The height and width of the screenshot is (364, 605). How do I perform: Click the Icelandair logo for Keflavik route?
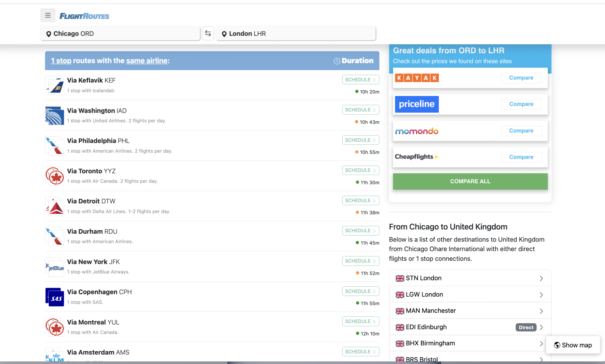[x=55, y=86]
